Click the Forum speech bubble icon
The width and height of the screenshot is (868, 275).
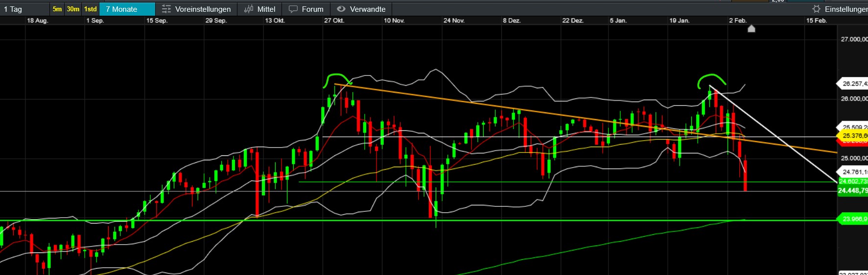point(293,9)
